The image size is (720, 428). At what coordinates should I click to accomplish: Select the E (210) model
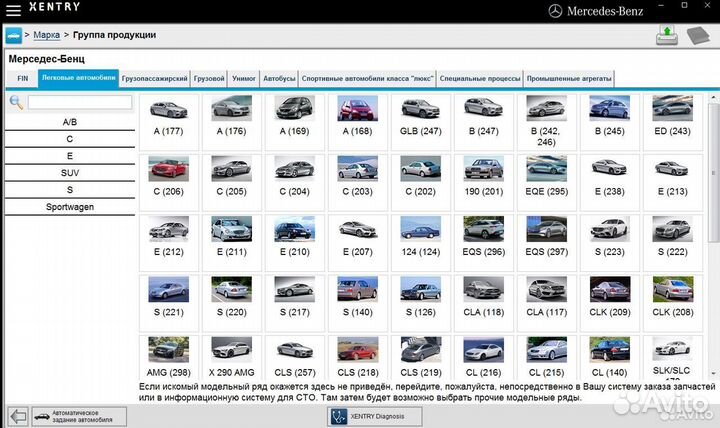[x=294, y=243]
